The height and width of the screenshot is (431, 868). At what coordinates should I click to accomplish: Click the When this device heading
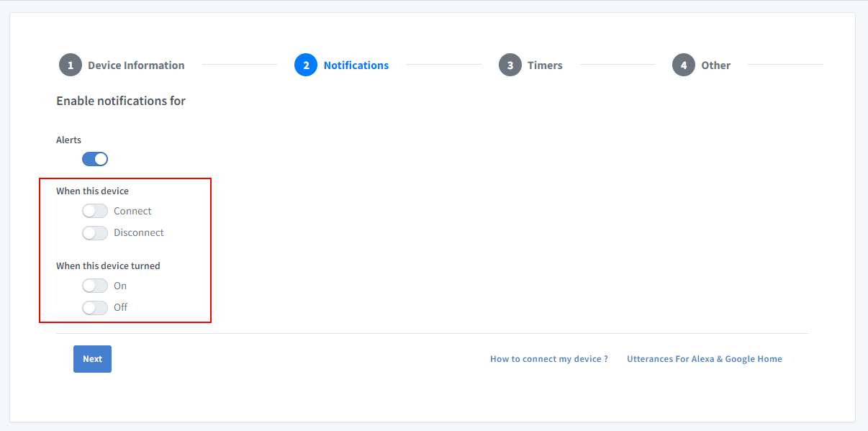tap(93, 191)
